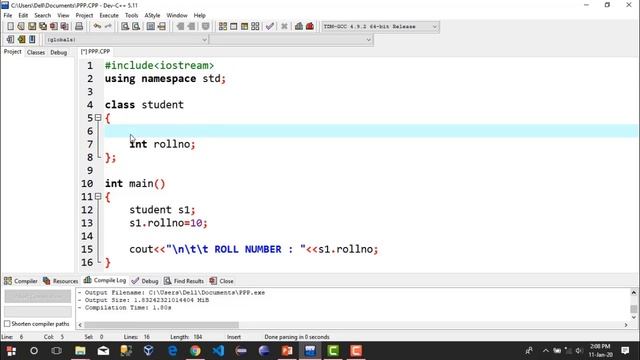Click the New file toolbar icon

(10, 27)
